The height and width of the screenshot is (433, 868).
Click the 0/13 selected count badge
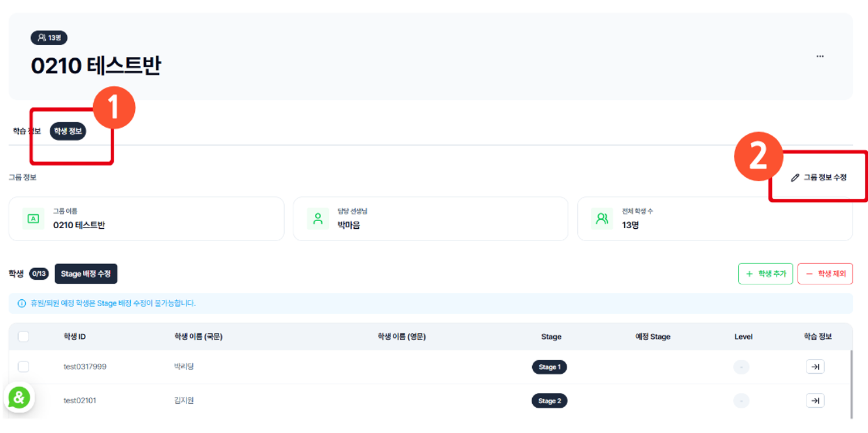pos(39,274)
